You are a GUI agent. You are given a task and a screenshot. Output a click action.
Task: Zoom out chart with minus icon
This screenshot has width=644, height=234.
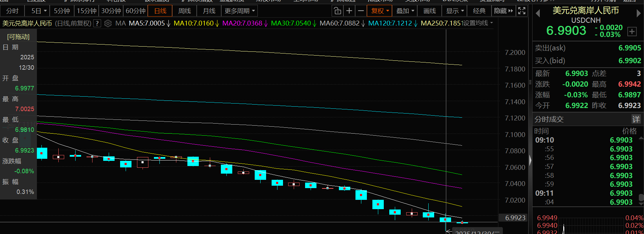[361, 11]
